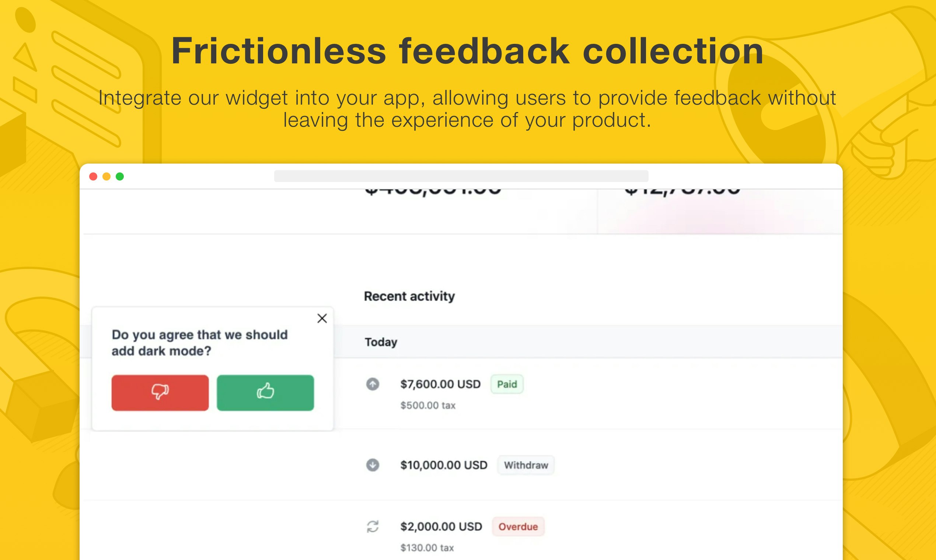Click the green maximize dot

point(120,176)
